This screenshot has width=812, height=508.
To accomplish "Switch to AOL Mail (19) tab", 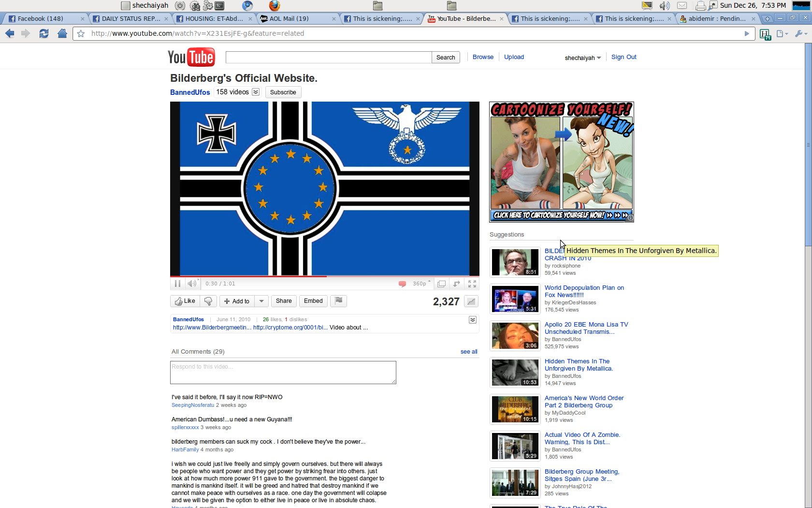I will tap(298, 18).
